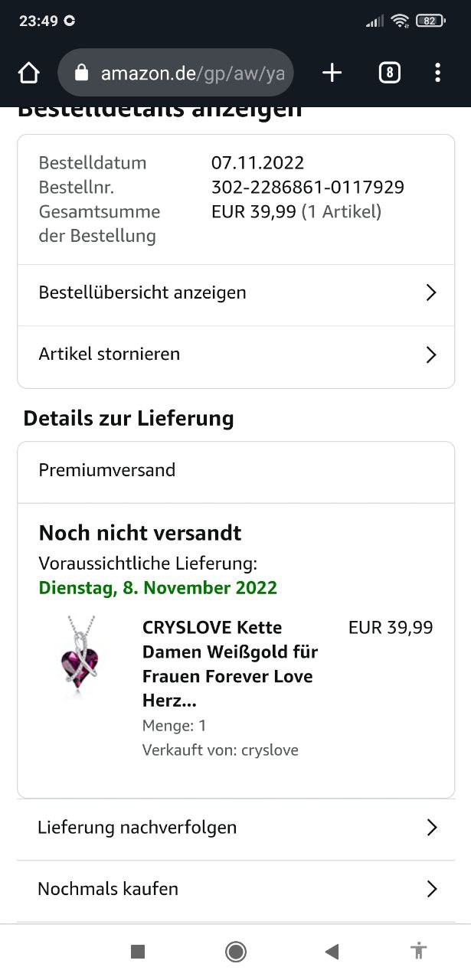Select the Bestellübersicht anzeigen text
Viewport: 471px width, 980px height.
(142, 292)
